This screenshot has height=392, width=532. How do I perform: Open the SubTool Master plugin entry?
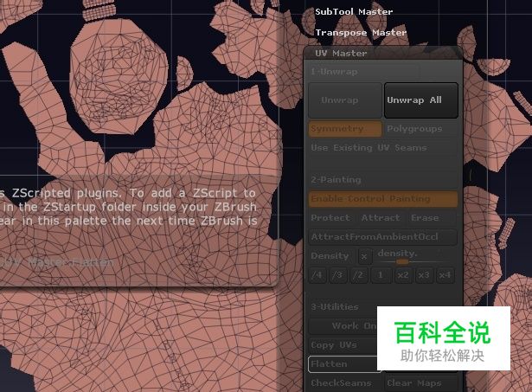[x=354, y=12]
